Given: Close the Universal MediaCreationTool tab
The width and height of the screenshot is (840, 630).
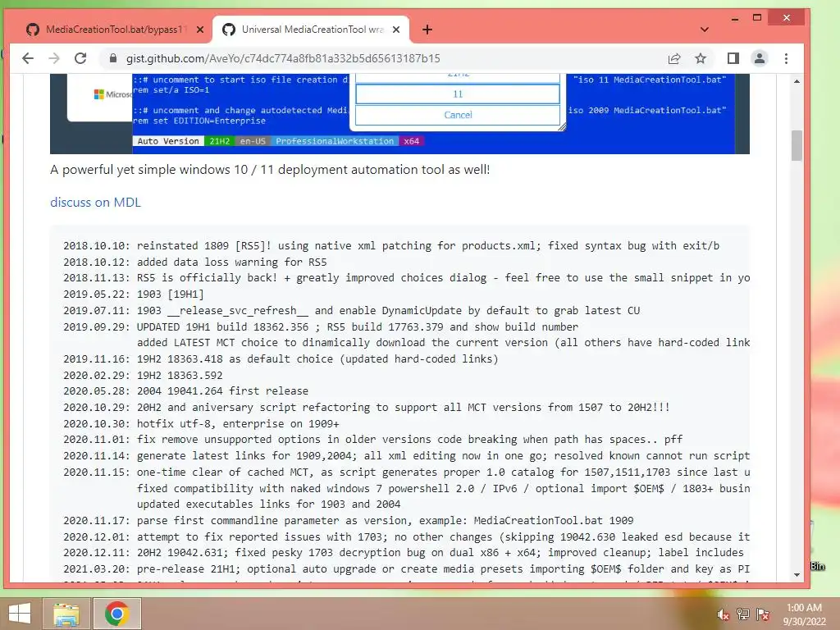Looking at the screenshot, I should pyautogui.click(x=396, y=30).
